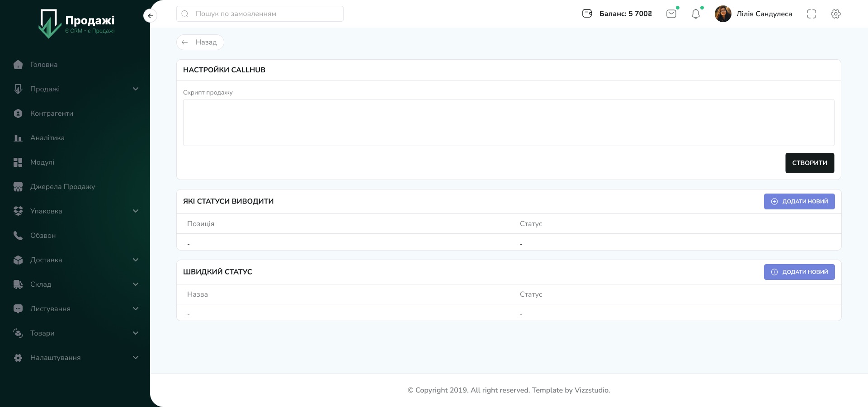
Task: Toggle fullscreen mode icon
Action: coord(811,14)
